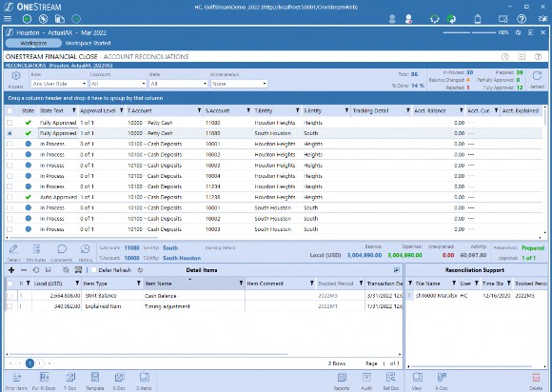552x392 pixels.
Task: Sort by Item Name column header
Action: pyautogui.click(x=158, y=284)
